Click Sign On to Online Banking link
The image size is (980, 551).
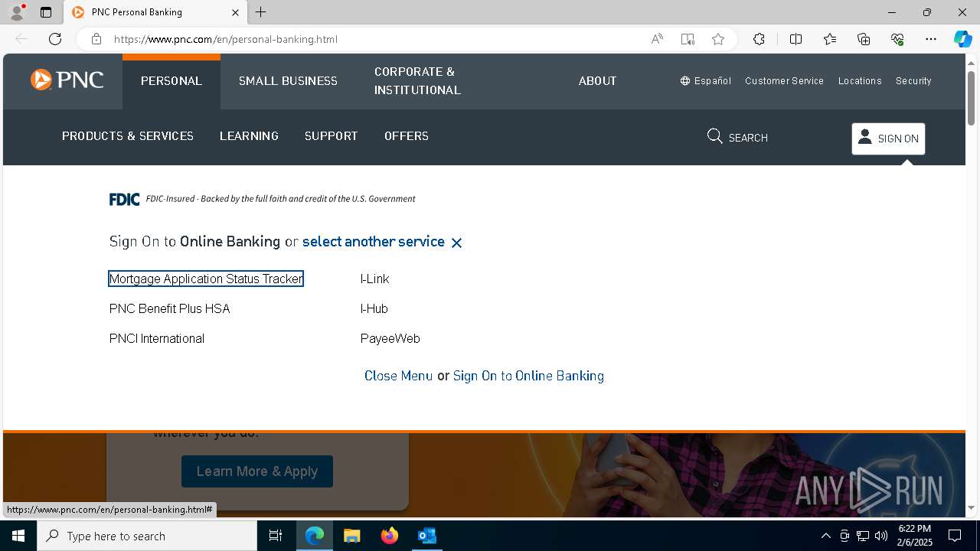click(x=528, y=376)
